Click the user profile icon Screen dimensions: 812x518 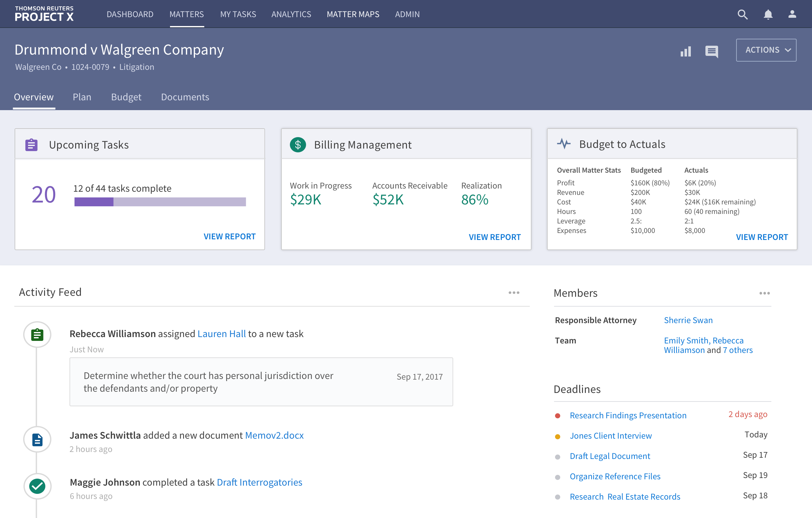792,14
